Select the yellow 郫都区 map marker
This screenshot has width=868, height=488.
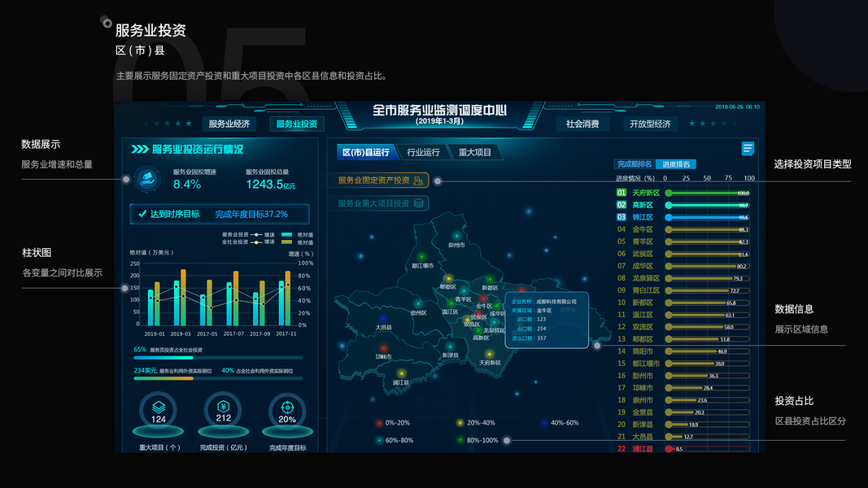449,279
